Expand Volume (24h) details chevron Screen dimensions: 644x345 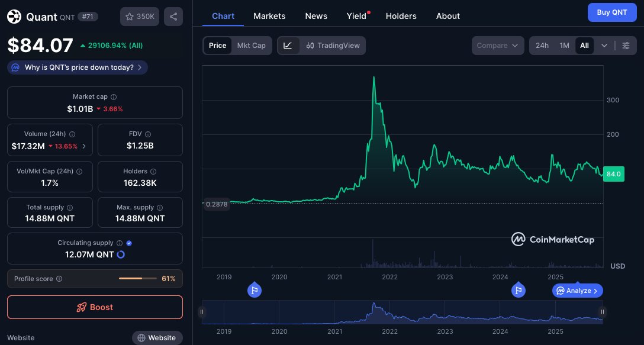click(84, 146)
